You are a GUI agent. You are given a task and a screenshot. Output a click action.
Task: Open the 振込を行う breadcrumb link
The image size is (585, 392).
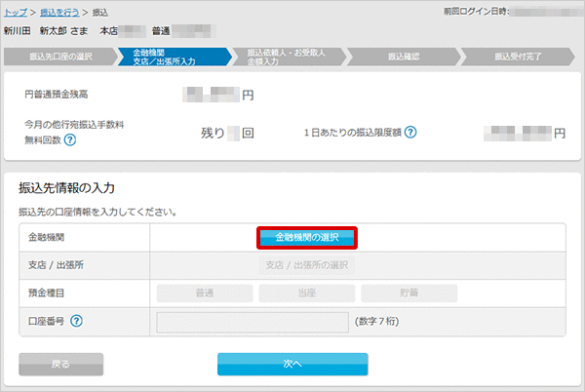[x=58, y=12]
